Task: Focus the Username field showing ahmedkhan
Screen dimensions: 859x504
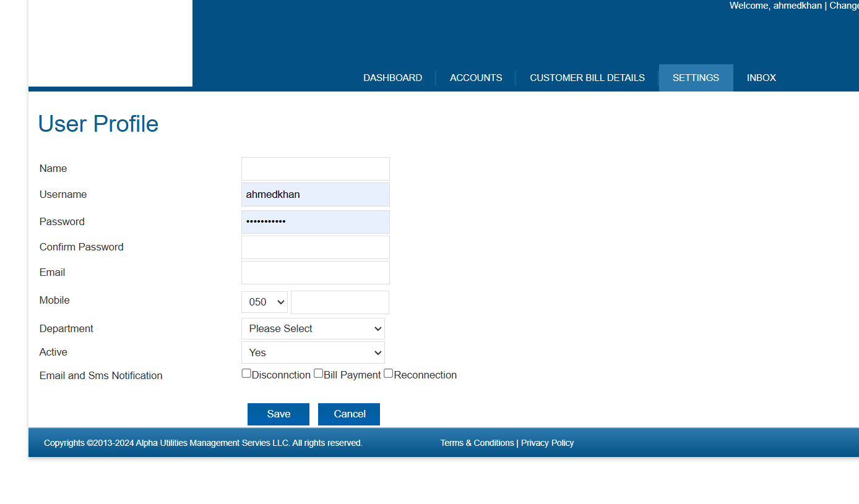Action: [316, 194]
